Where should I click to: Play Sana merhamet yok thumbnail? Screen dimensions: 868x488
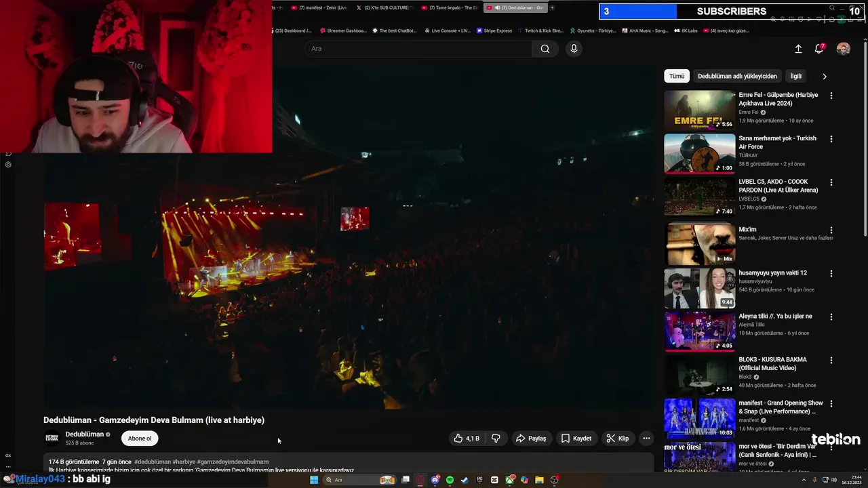pos(699,154)
